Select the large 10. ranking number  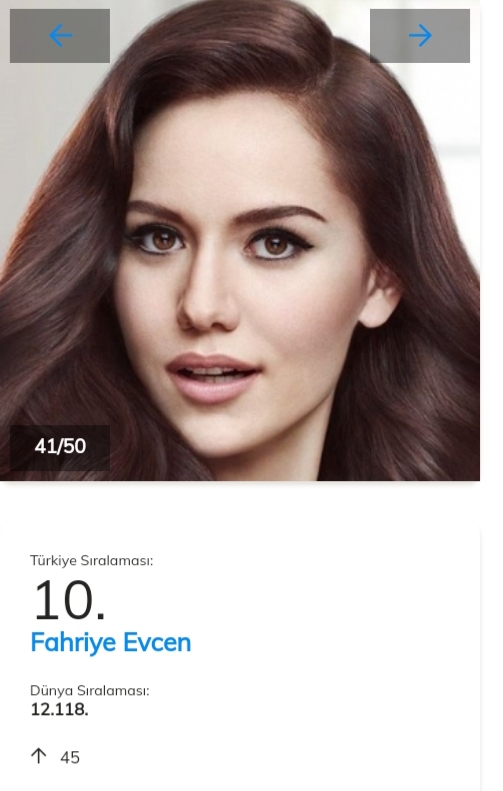coord(69,600)
